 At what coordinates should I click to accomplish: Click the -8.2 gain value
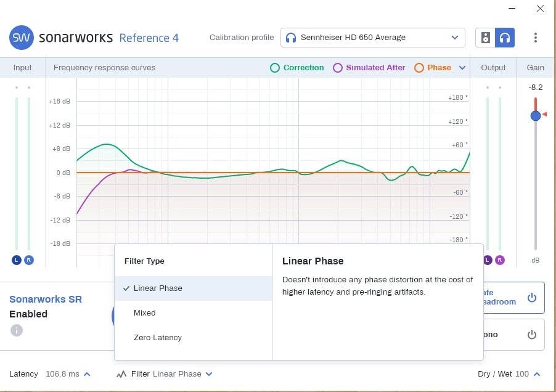pos(536,88)
